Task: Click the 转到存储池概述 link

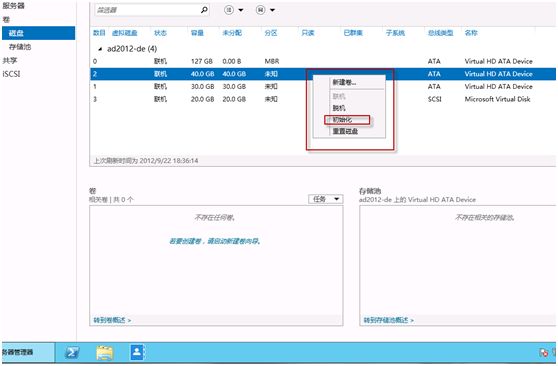Action: 389,320
